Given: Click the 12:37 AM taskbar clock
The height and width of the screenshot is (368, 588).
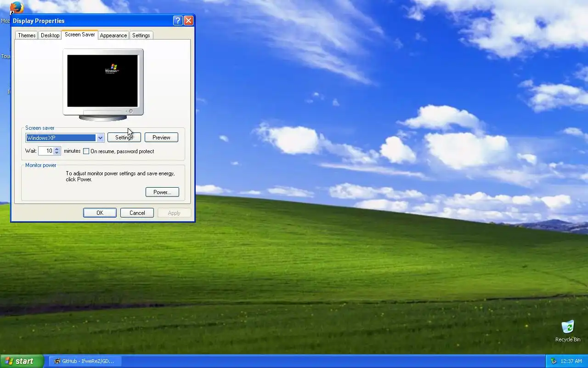Looking at the screenshot, I should (571, 361).
